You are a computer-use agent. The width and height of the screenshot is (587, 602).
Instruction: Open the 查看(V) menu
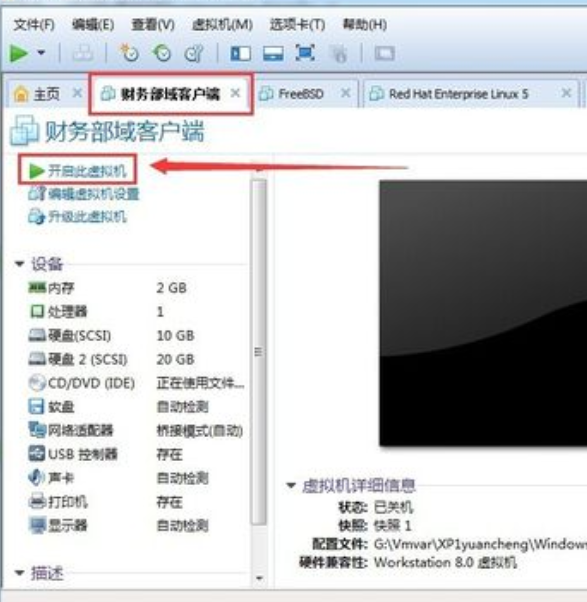coord(153,25)
